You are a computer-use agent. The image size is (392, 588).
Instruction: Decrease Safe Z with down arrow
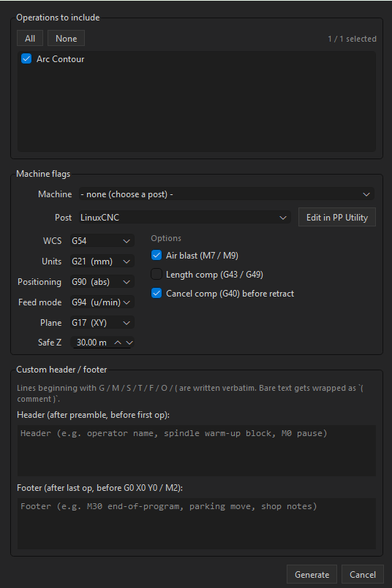pyautogui.click(x=129, y=343)
